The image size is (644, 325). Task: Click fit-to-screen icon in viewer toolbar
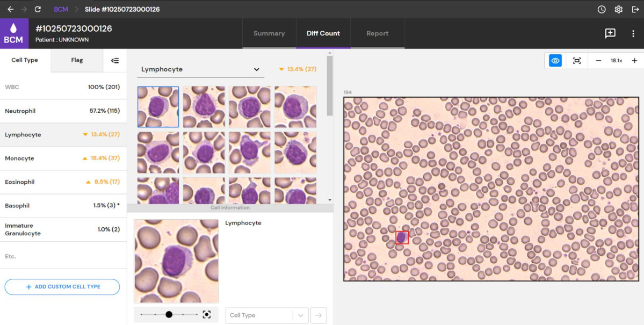tap(577, 61)
